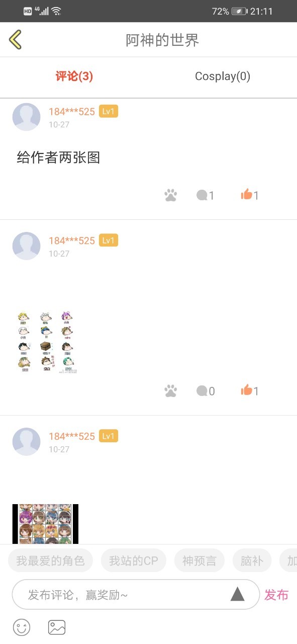Open the emoji smiley picker
The height and width of the screenshot is (644, 297).
(x=22, y=627)
